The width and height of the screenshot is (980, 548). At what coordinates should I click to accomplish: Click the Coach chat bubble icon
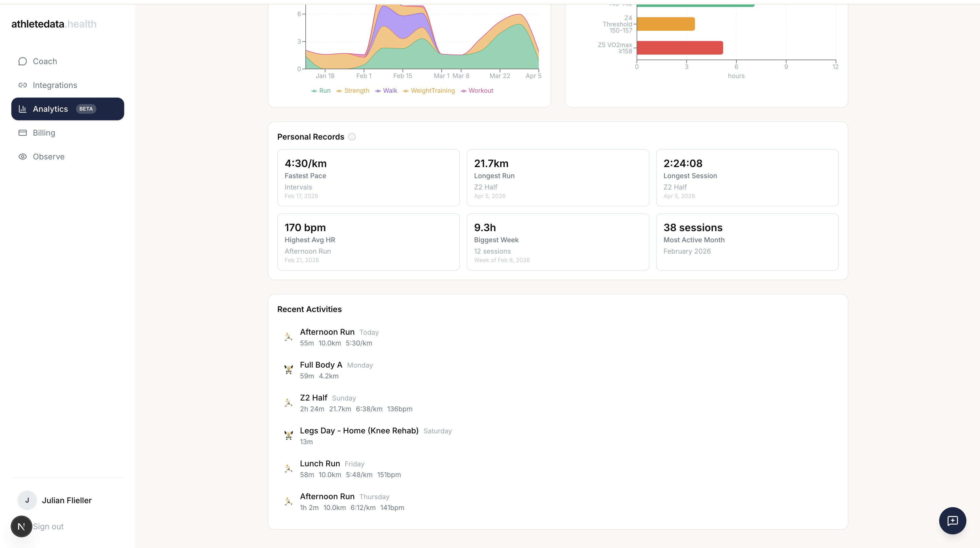pyautogui.click(x=22, y=61)
